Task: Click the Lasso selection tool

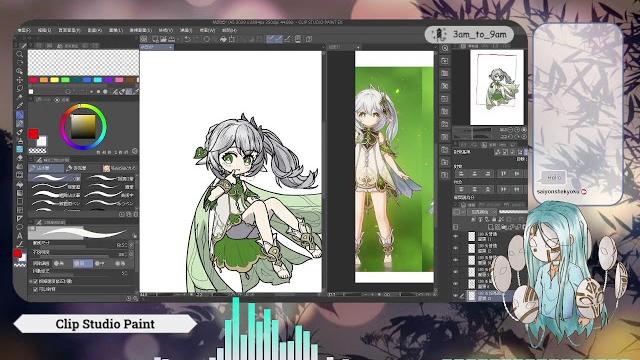Action: [20, 88]
